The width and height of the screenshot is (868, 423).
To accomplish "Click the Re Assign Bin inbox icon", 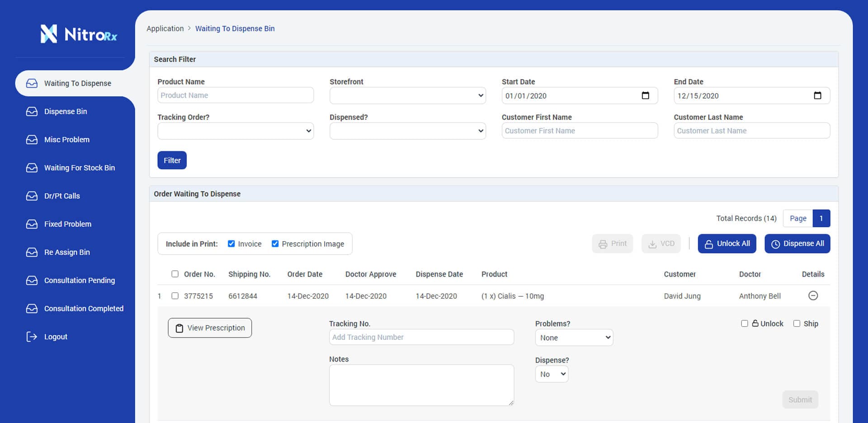I will (32, 252).
